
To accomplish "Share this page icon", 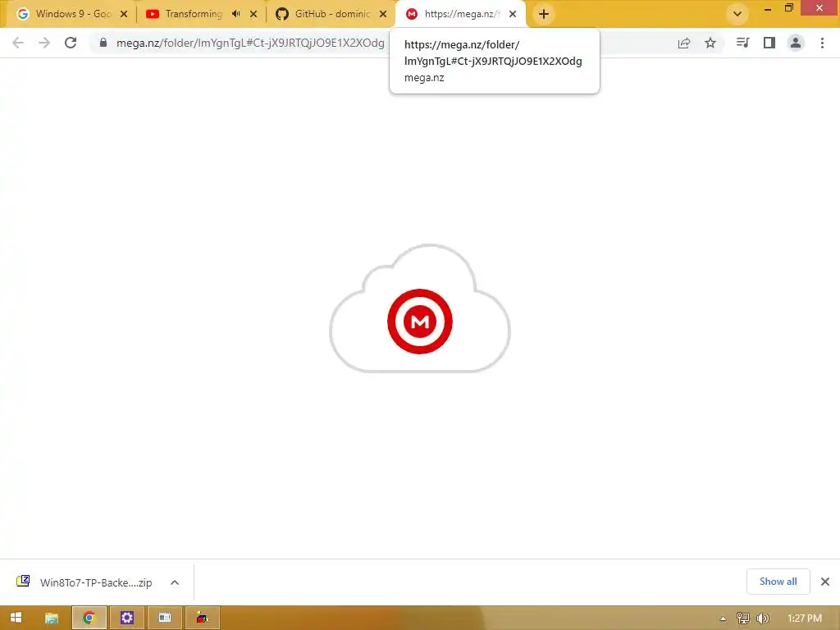I will 684,43.
